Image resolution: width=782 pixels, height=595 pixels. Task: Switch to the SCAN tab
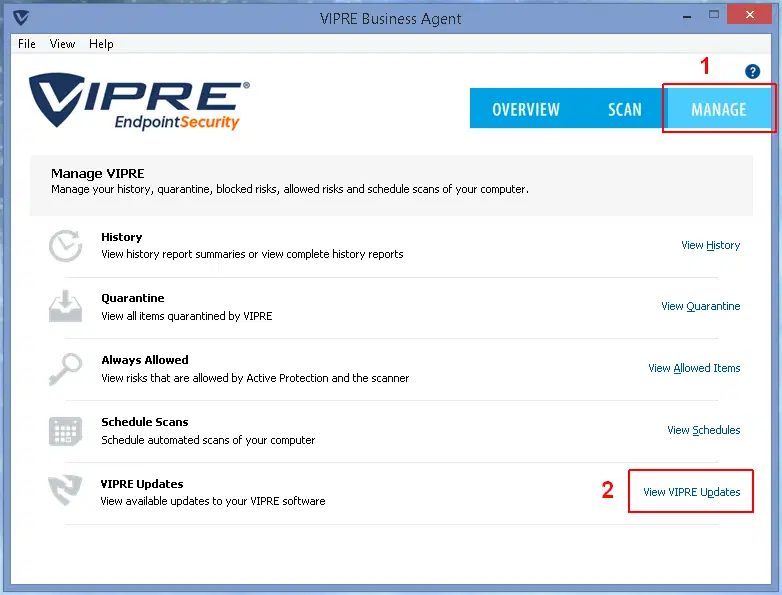pyautogui.click(x=624, y=109)
